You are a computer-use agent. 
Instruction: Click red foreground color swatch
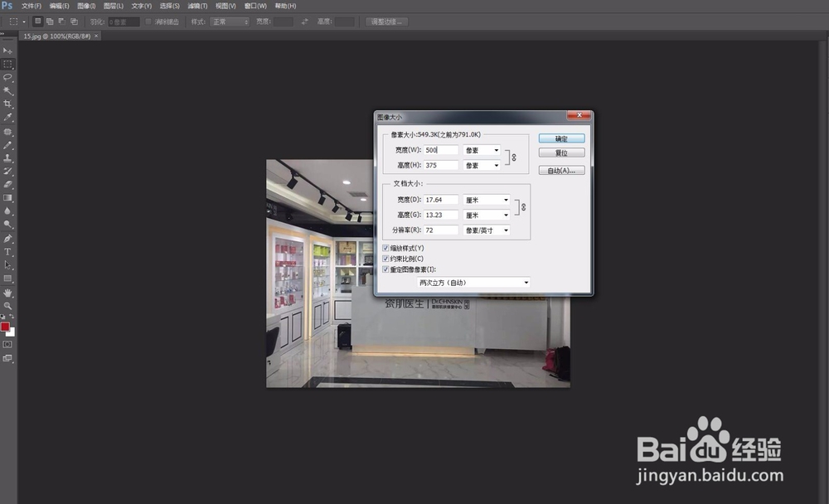5,327
